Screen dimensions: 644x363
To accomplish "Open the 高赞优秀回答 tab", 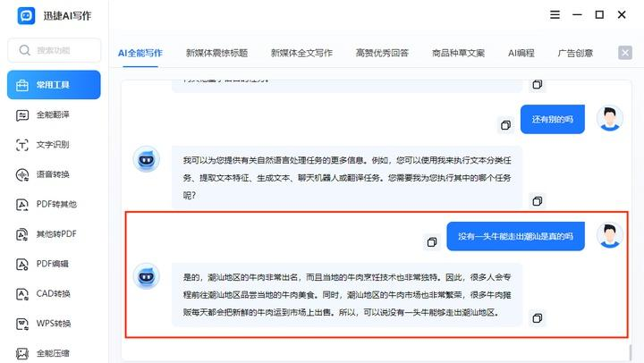I will (x=382, y=53).
